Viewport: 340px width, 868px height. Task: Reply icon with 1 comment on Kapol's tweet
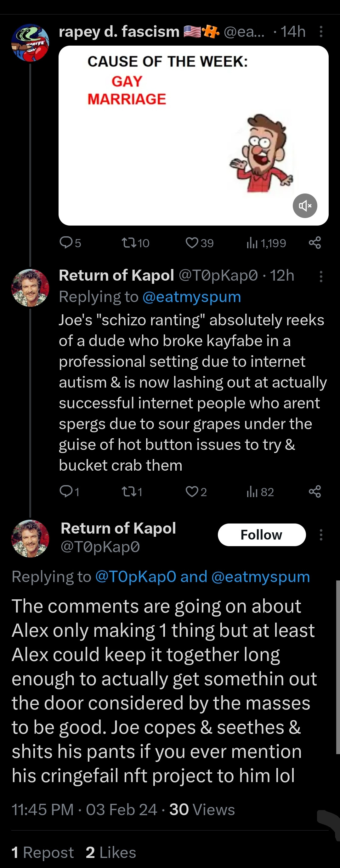(x=69, y=492)
